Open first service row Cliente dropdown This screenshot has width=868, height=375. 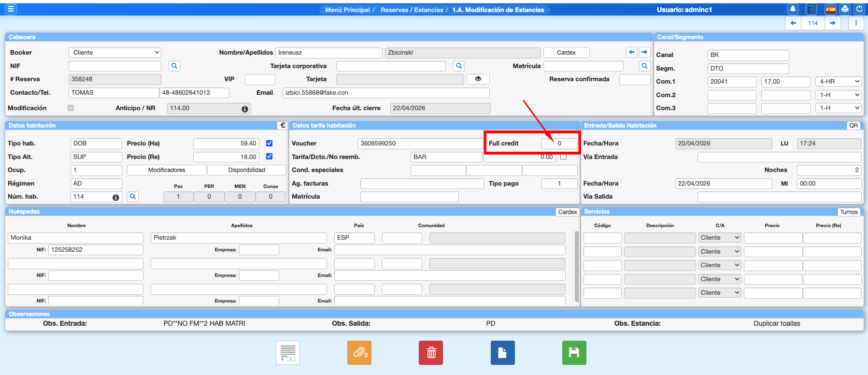coord(720,238)
